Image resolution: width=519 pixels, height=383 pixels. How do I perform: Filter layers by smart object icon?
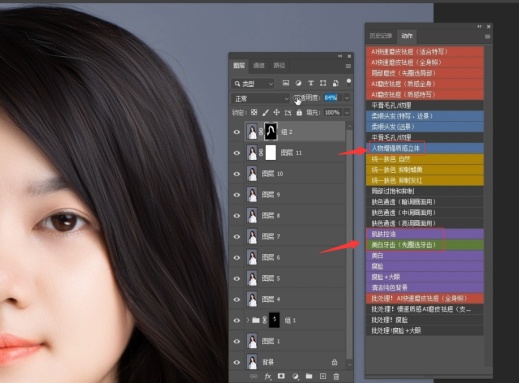coord(336,83)
